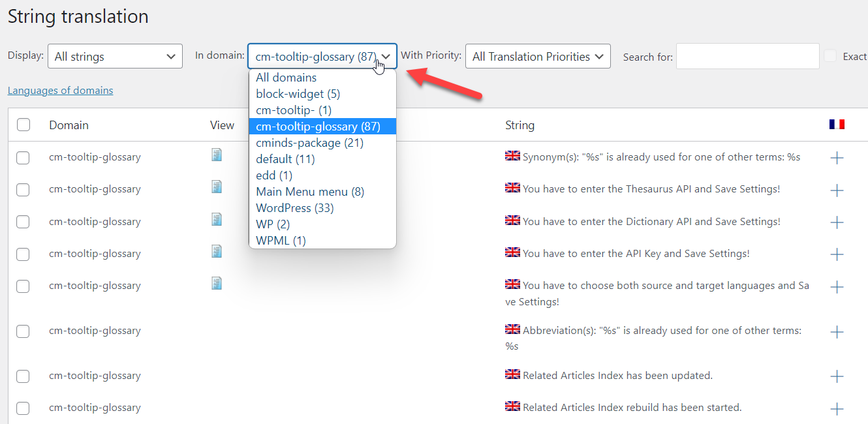Check the box for API Key row
The width and height of the screenshot is (868, 424).
(23, 254)
